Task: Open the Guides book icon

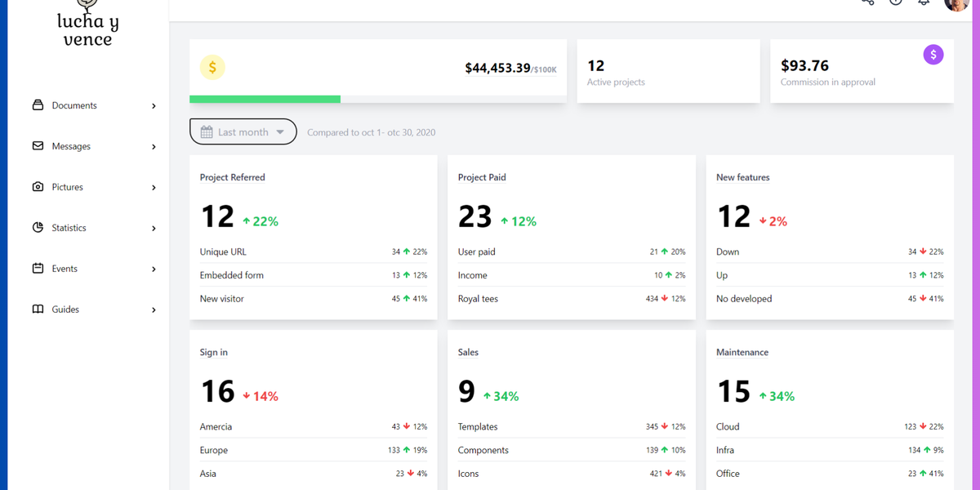Action: pyautogui.click(x=38, y=309)
